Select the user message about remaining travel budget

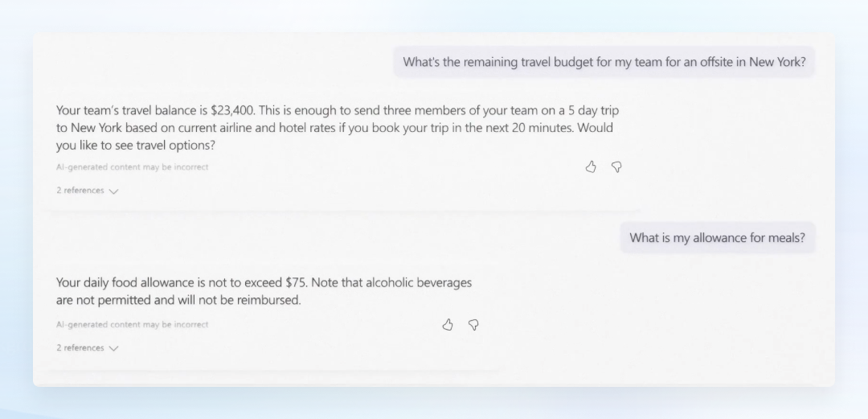pos(604,62)
